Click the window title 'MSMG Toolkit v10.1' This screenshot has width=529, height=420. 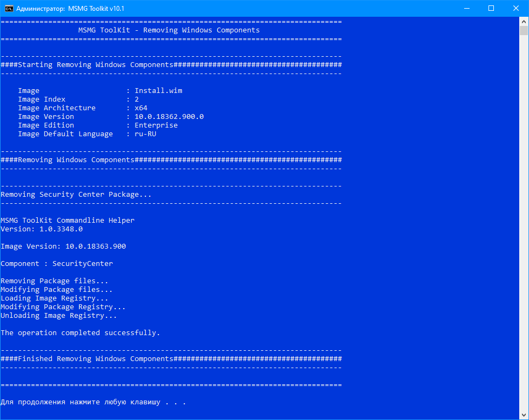[96, 9]
